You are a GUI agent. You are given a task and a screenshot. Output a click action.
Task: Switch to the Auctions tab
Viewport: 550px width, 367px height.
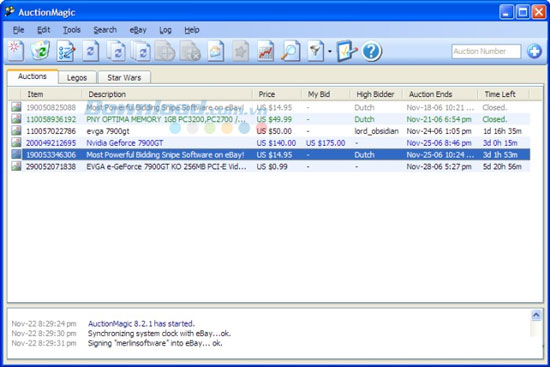32,76
